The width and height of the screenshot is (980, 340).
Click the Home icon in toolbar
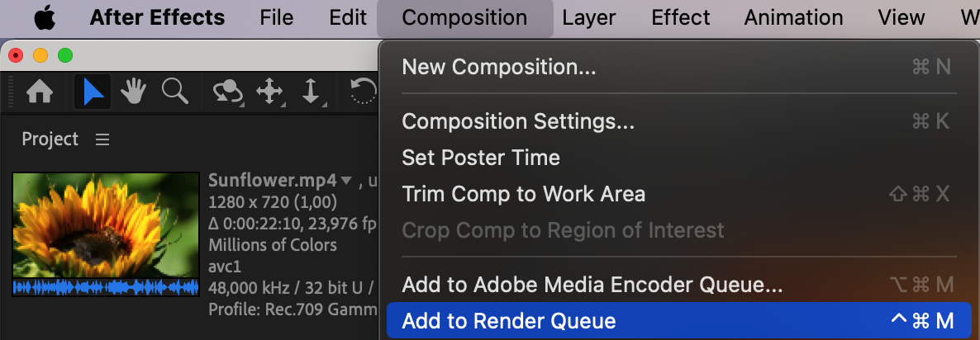[x=40, y=92]
